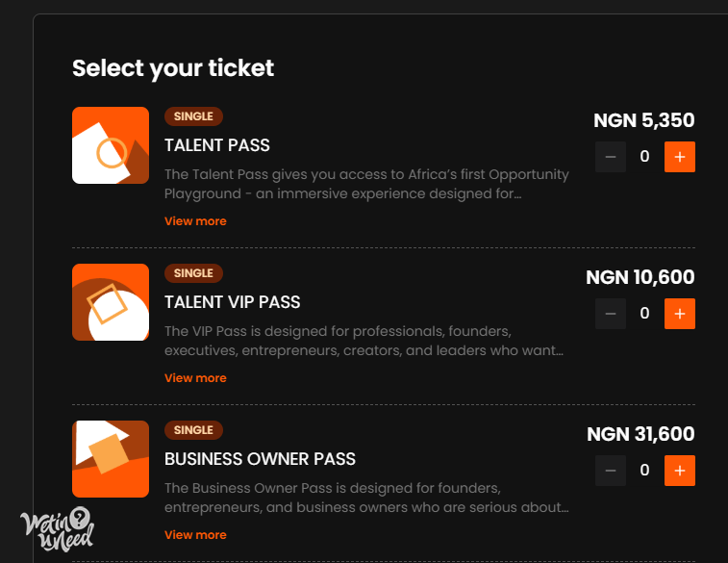The width and height of the screenshot is (728, 563).
Task: Increase Talent Pass ticket quantity
Action: (x=679, y=157)
